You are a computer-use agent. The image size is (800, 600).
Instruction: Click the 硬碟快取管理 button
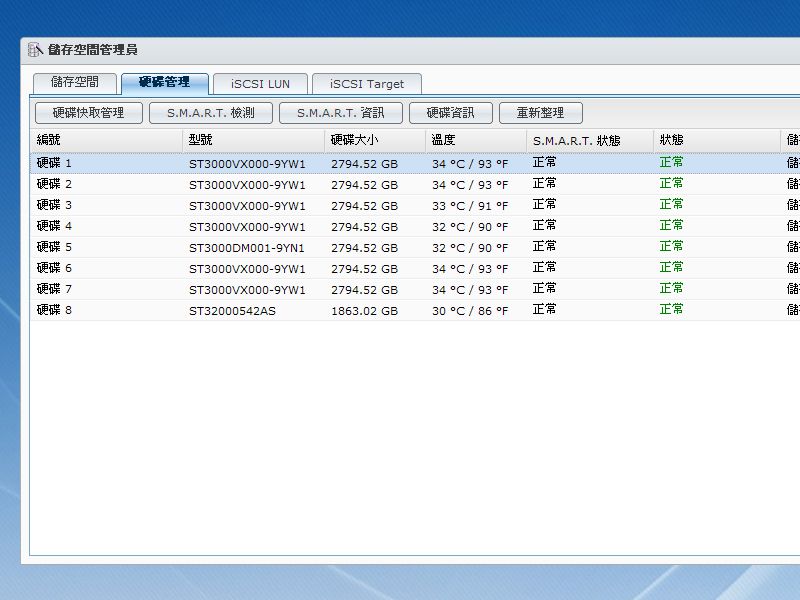tap(88, 113)
